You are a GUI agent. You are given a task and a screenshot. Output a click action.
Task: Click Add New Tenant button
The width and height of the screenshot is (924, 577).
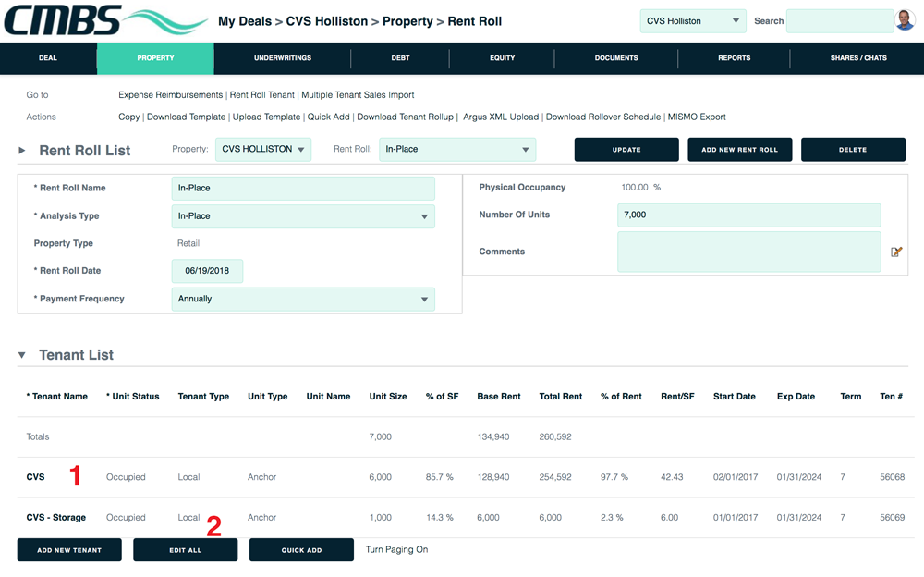[x=69, y=550]
